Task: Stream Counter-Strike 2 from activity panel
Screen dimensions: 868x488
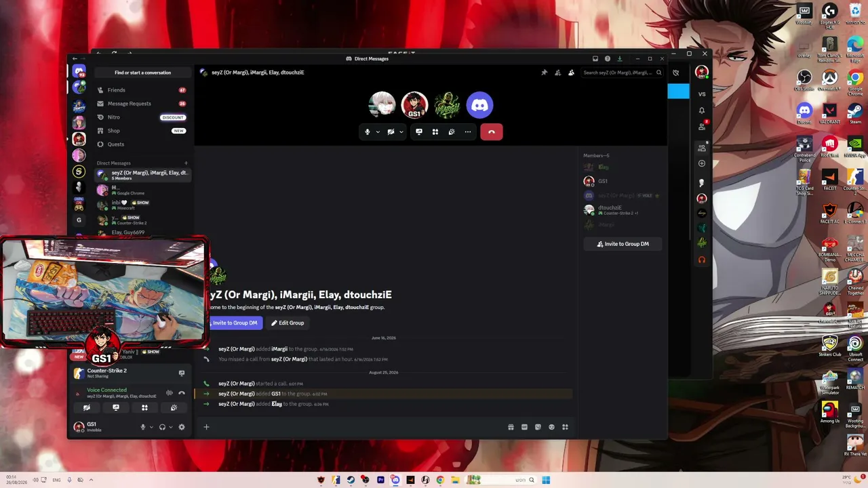Action: (181, 373)
